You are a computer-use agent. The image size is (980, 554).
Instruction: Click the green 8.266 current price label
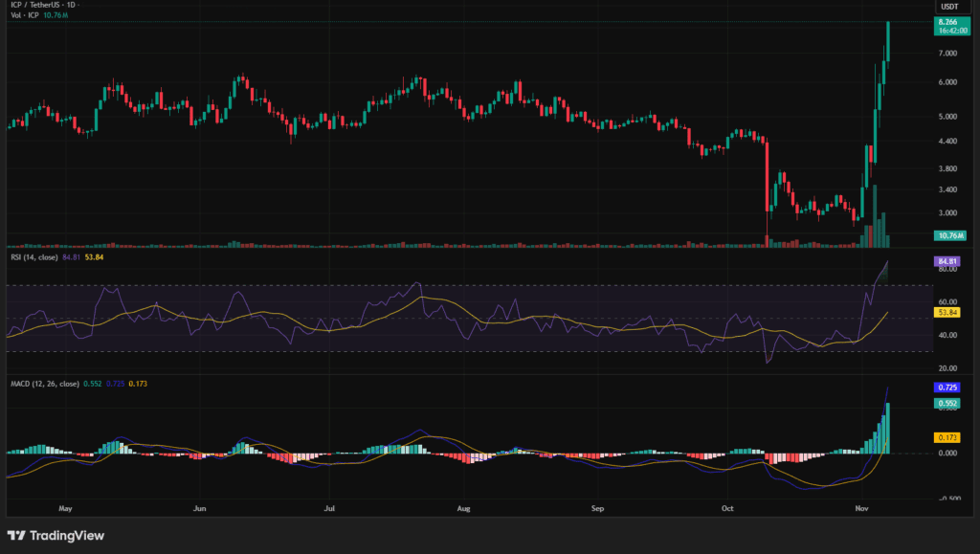(951, 21)
